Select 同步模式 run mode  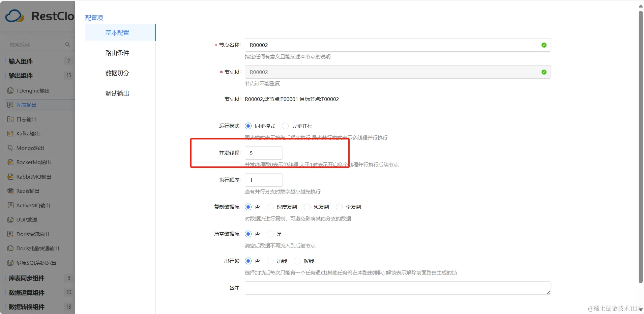(x=248, y=126)
